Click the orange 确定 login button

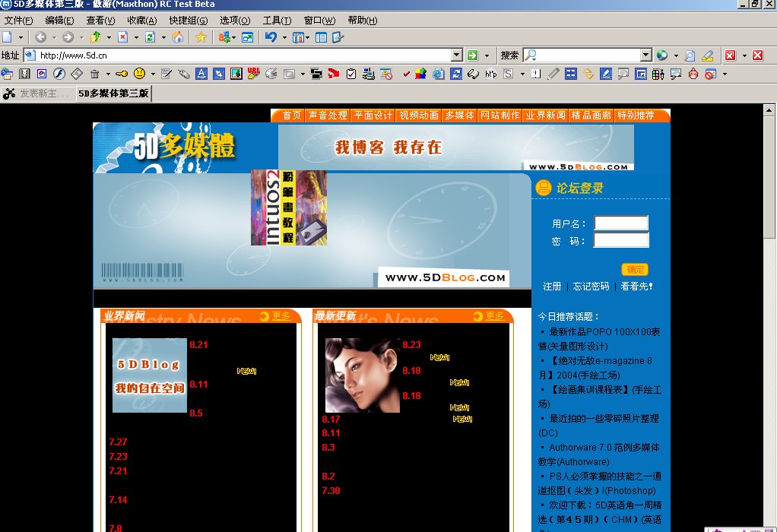point(635,270)
